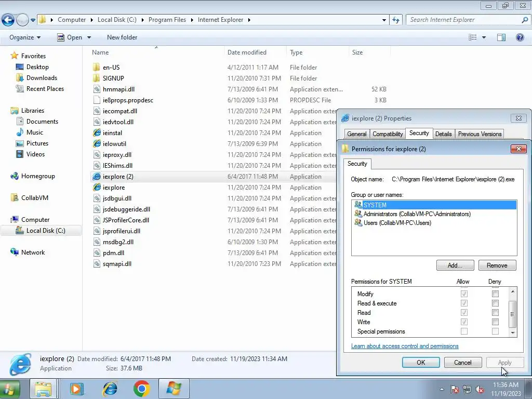Click the Remove button
This screenshot has width=532, height=399.
[497, 265]
